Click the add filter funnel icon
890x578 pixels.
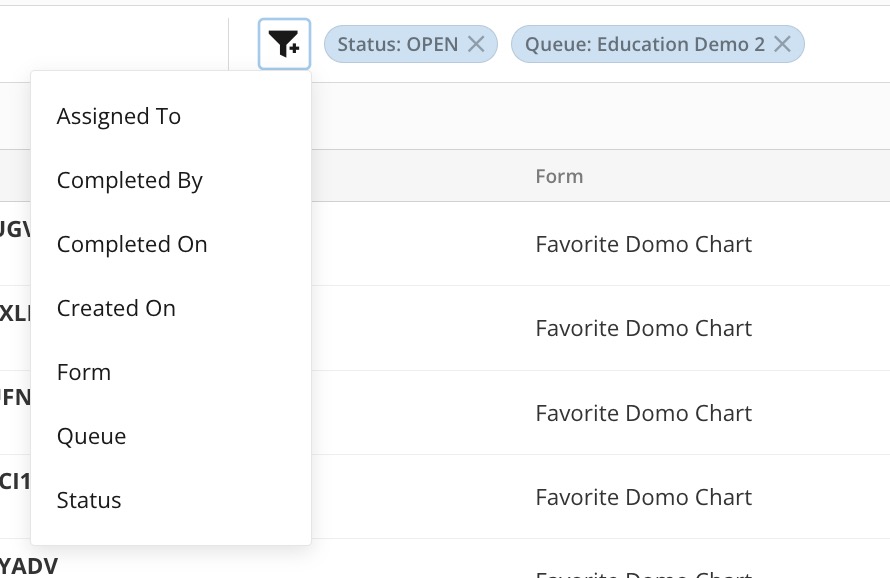pos(284,44)
